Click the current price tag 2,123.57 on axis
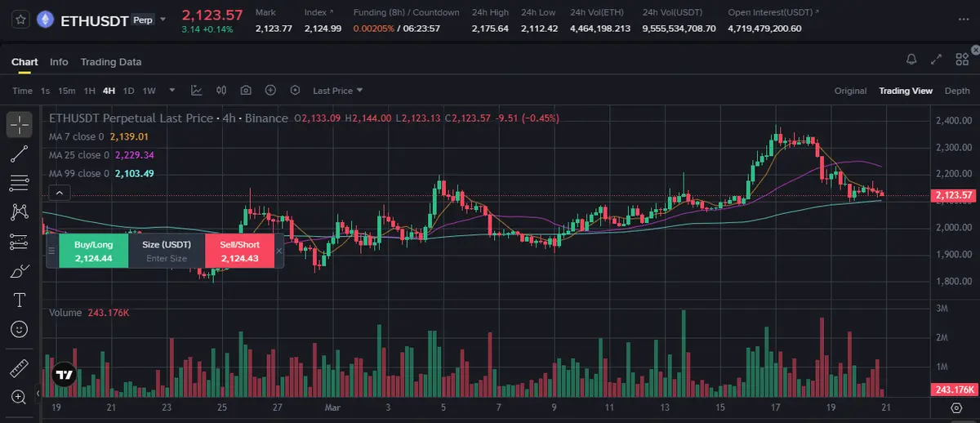Viewport: 980px width, 423px height. 955,195
